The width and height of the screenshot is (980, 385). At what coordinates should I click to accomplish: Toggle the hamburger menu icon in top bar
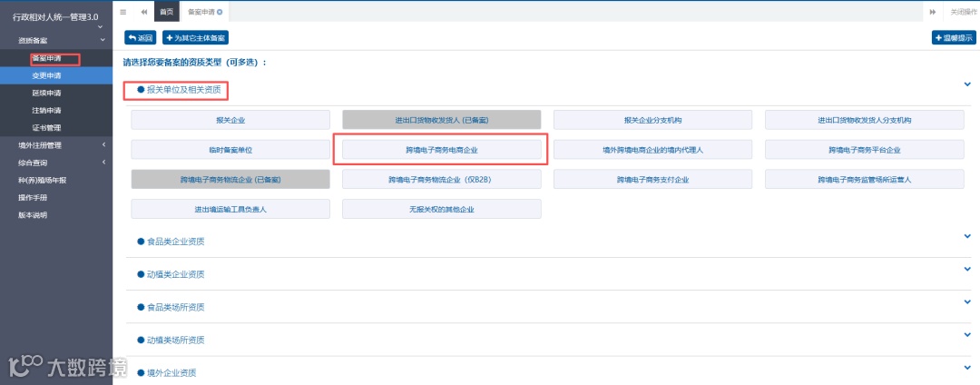click(x=122, y=12)
